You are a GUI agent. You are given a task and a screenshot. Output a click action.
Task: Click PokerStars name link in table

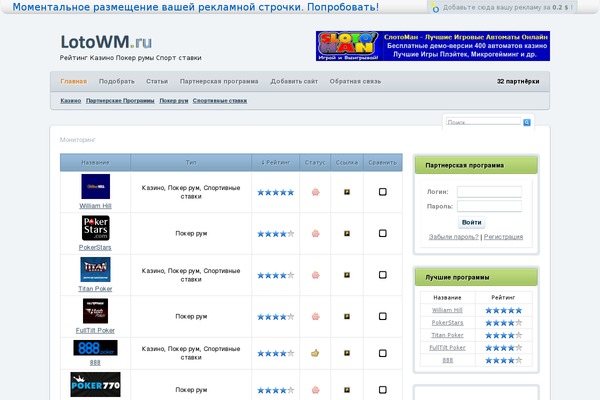[95, 248]
